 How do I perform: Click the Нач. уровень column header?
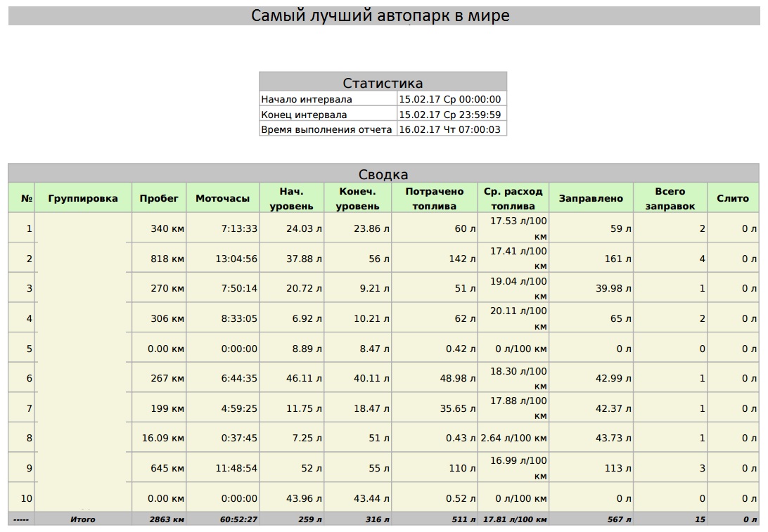tap(291, 198)
